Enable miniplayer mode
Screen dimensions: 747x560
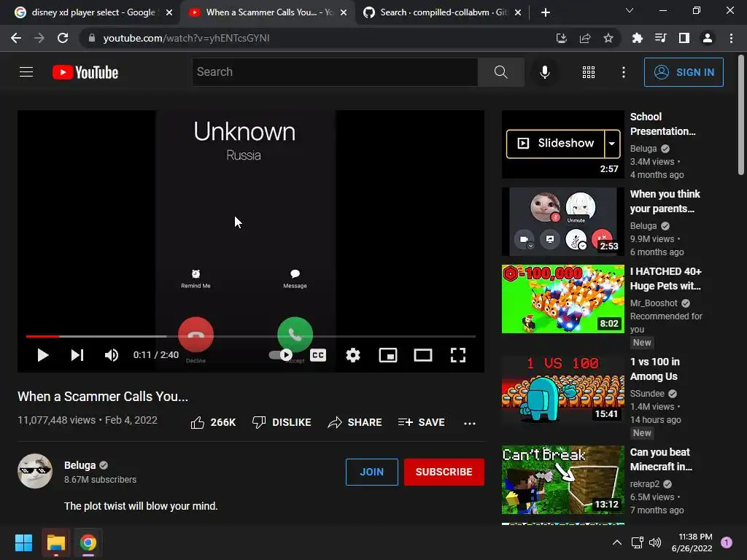coord(388,355)
